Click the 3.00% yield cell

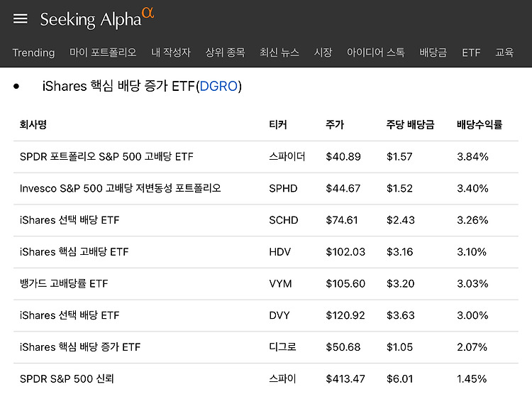[472, 315]
